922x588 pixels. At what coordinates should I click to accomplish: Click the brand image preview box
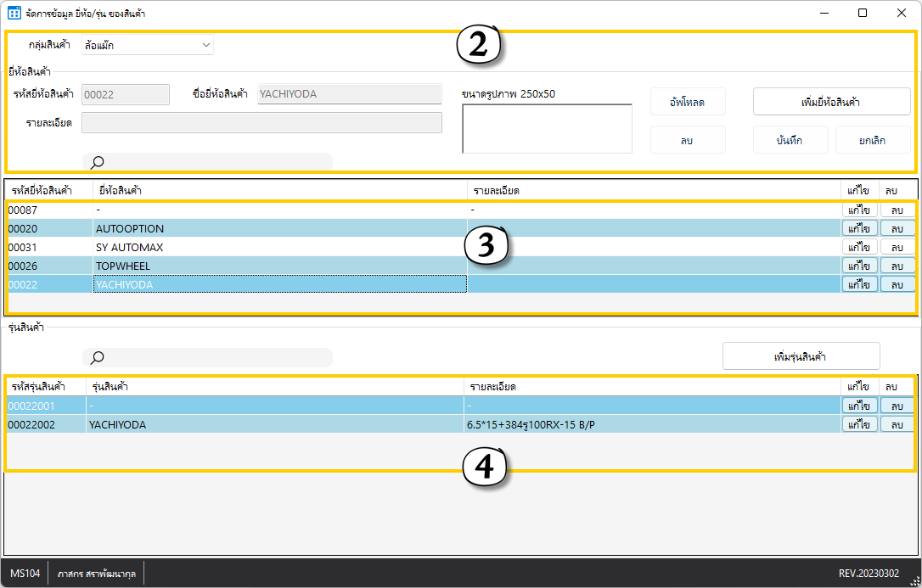tap(547, 129)
